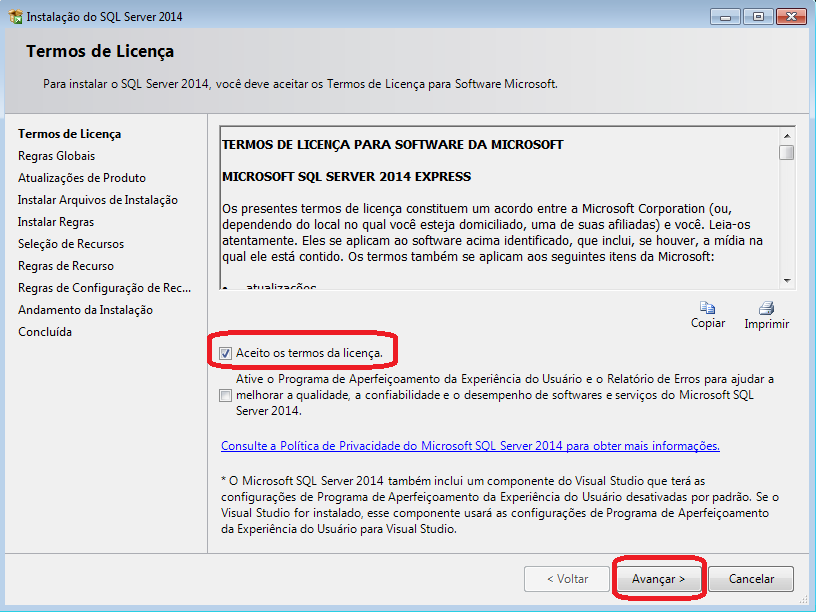This screenshot has height=612, width=816.
Task: Enable the Programa de Aperfeiçoamento da Experiência checkbox
Action: click(x=225, y=396)
